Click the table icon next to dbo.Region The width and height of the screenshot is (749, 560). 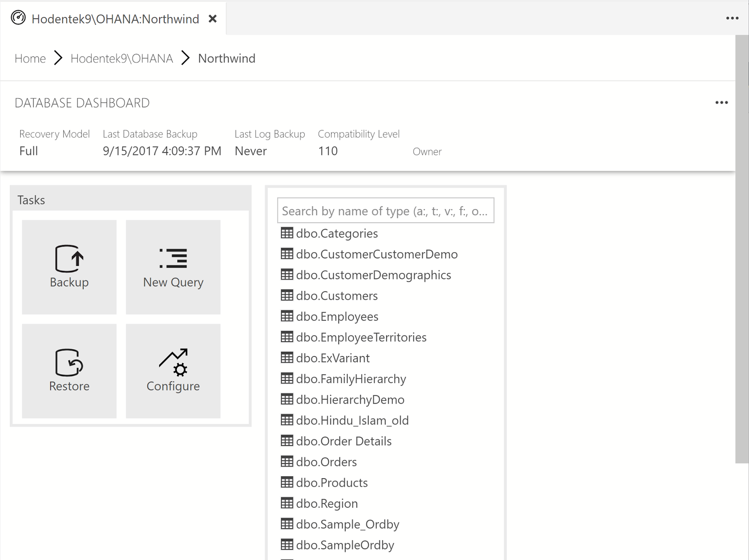tap(287, 503)
